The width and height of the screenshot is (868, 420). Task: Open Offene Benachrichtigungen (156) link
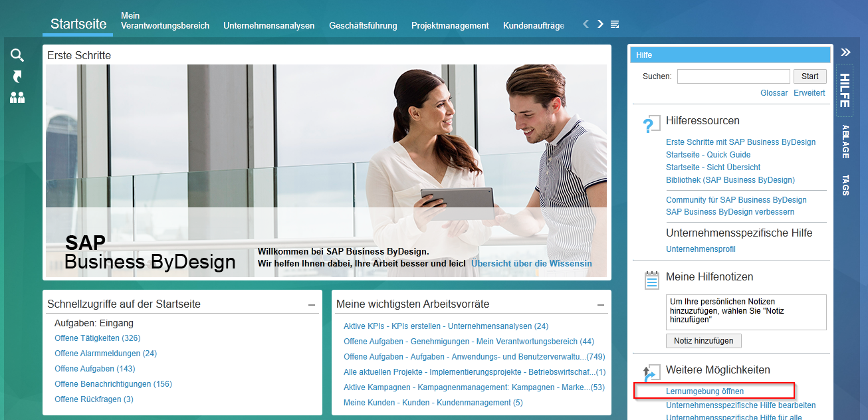pos(113,384)
